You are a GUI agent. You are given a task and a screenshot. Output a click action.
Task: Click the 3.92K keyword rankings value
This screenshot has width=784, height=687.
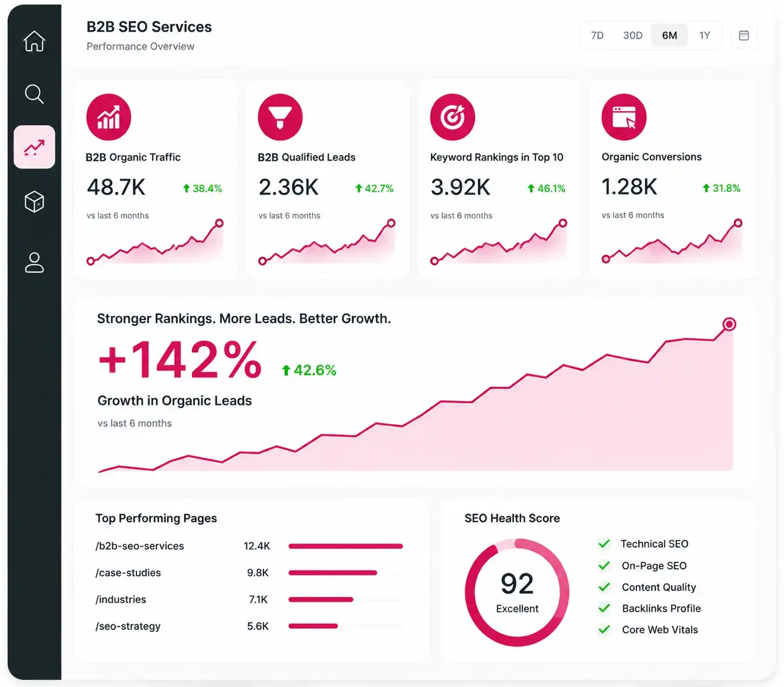pyautogui.click(x=460, y=187)
